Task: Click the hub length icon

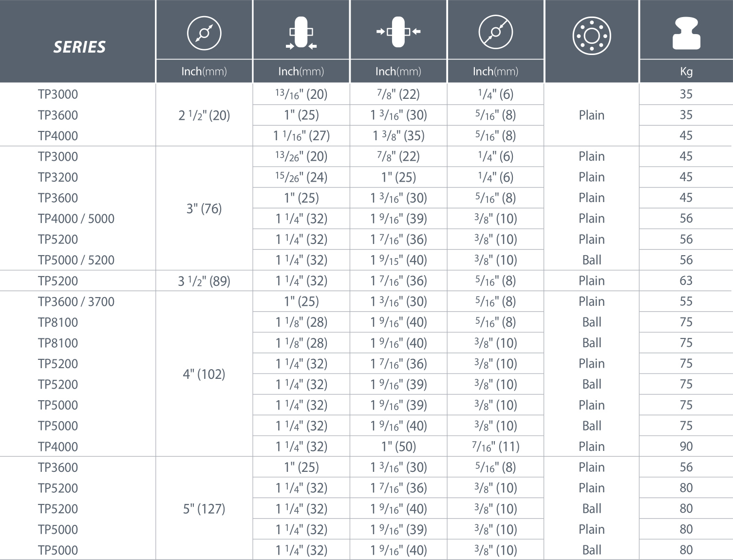Action: coord(398,32)
